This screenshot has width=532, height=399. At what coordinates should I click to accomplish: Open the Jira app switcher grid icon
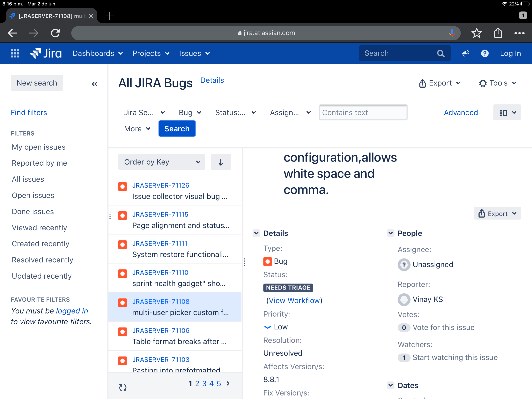click(15, 53)
